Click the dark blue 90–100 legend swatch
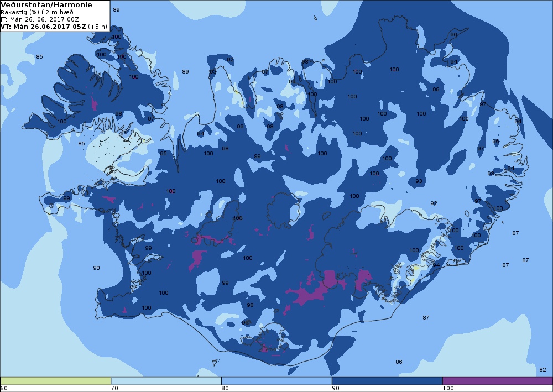The height and width of the screenshot is (392, 553). pos(387,381)
